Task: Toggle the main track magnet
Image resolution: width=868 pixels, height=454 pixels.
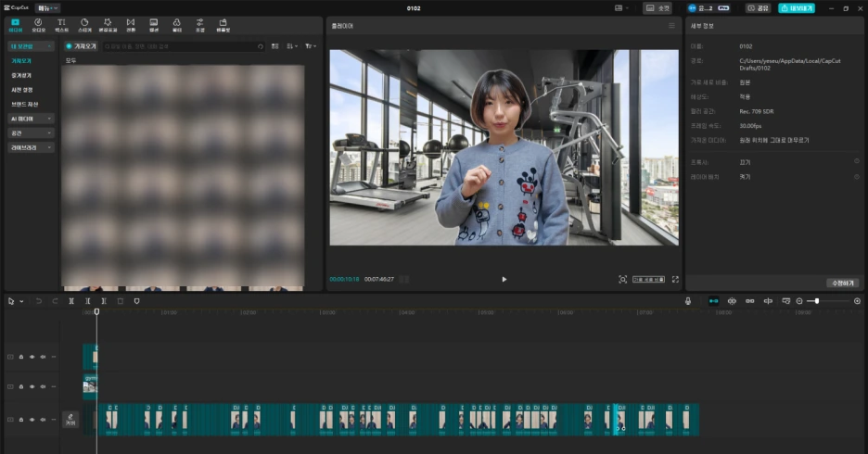Action: [713, 301]
